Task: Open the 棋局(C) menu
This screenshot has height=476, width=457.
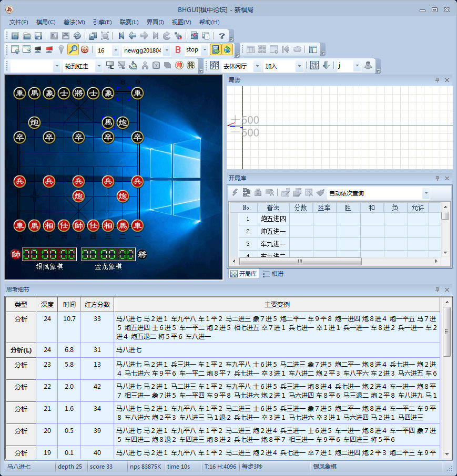Action: coord(46,22)
